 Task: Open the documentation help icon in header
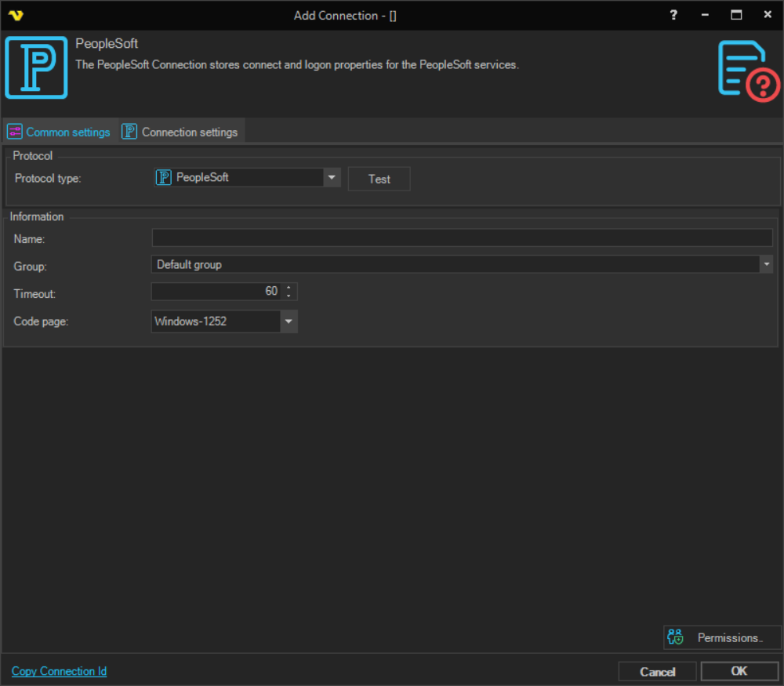point(749,72)
